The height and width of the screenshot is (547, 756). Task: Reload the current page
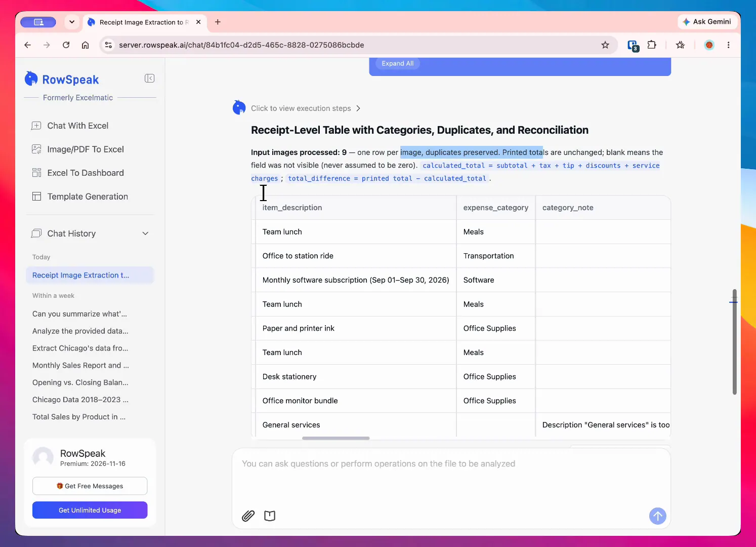click(x=66, y=45)
